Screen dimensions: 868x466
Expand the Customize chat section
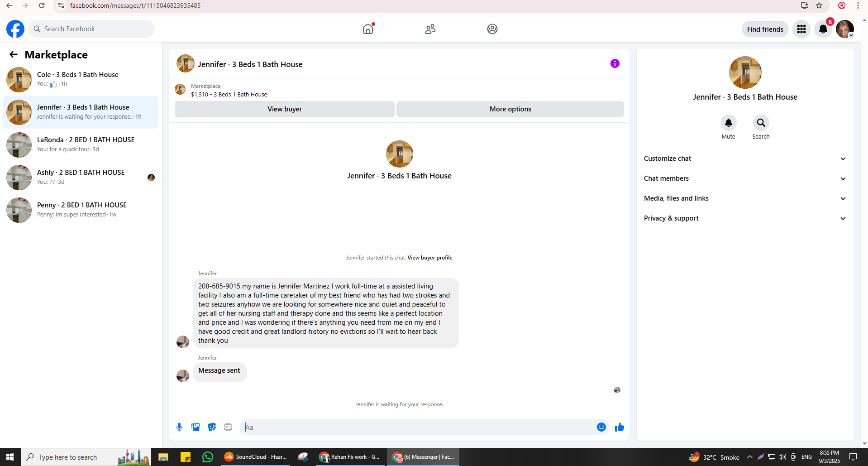[x=745, y=159]
